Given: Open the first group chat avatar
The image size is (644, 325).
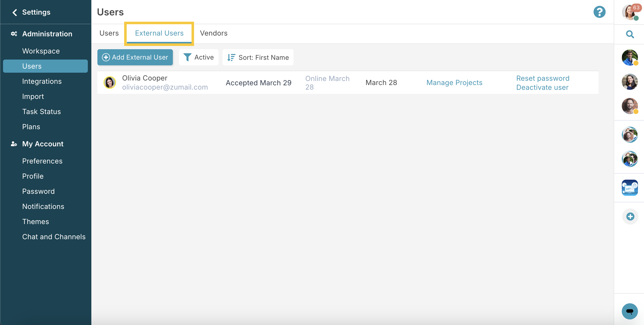Looking at the screenshot, I should pyautogui.click(x=630, y=135).
